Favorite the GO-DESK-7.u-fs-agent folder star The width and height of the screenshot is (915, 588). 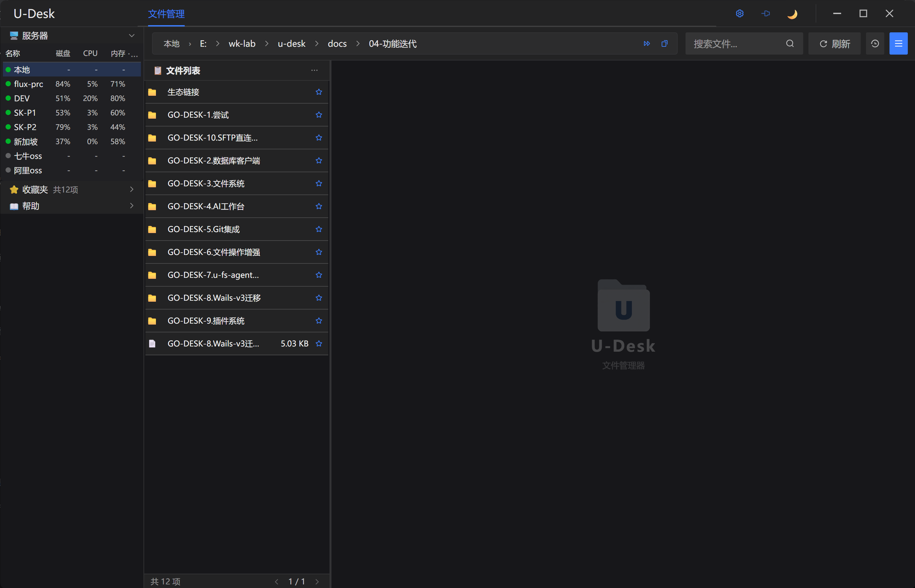tap(319, 275)
